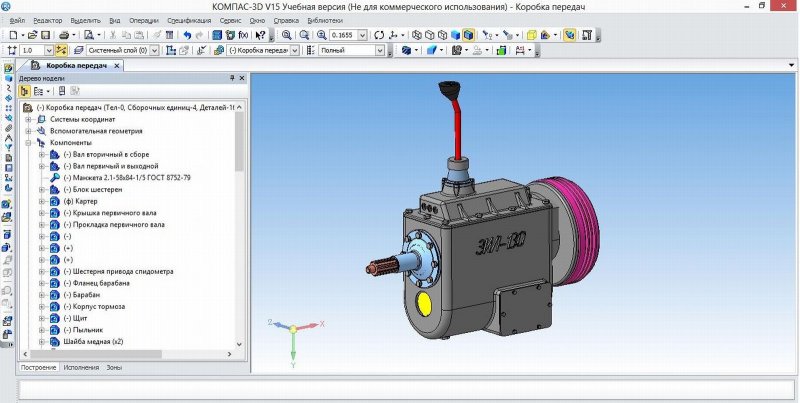Click the yellow plug on the gearbox model
Image resolution: width=800 pixels, height=403 pixels.
pyautogui.click(x=424, y=305)
